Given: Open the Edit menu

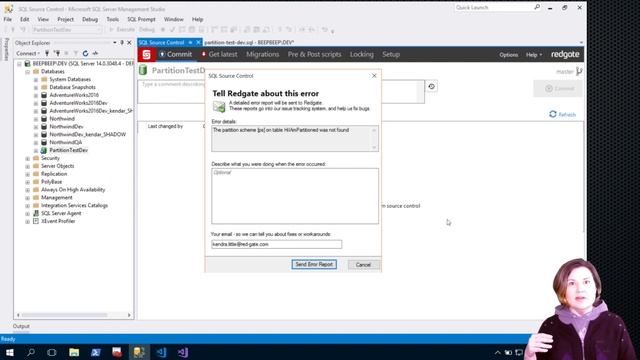Looking at the screenshot, I should pos(24,19).
